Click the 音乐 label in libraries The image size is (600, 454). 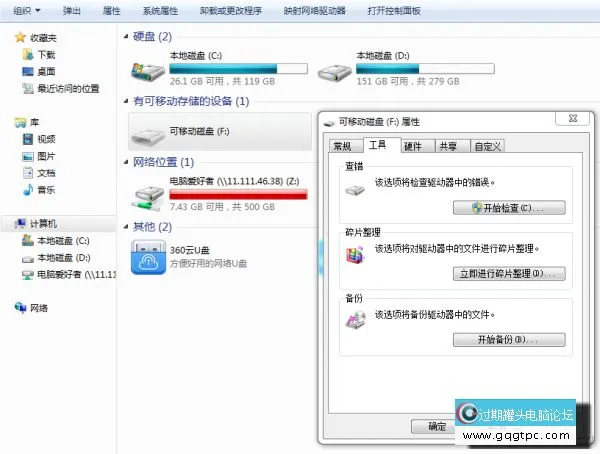(46, 189)
